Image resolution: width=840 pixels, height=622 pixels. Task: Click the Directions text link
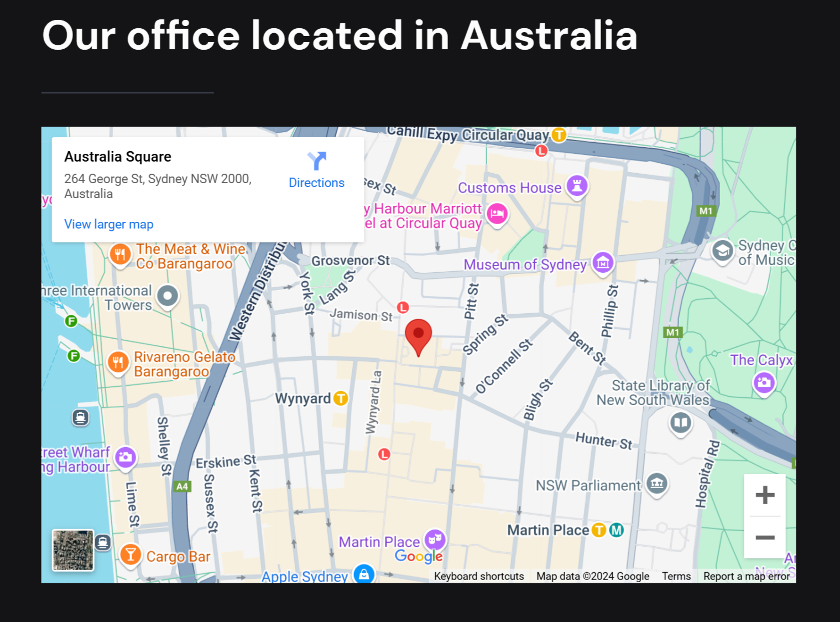click(317, 183)
